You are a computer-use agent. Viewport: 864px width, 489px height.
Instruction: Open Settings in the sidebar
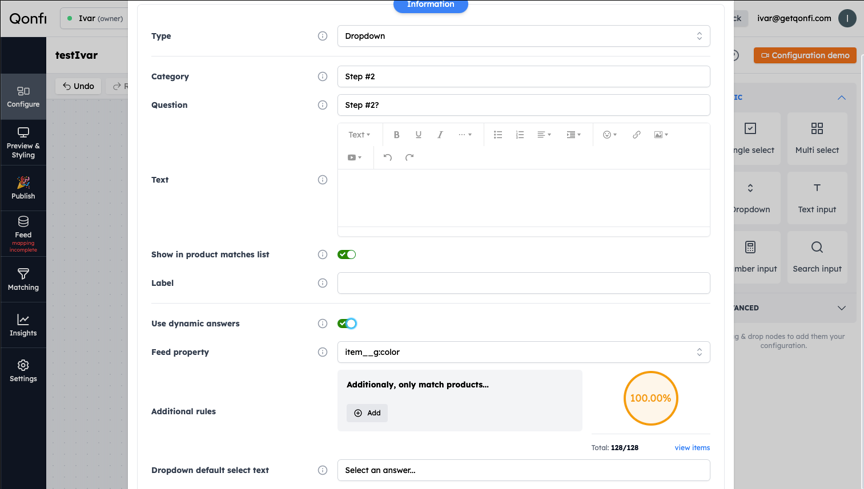23,370
